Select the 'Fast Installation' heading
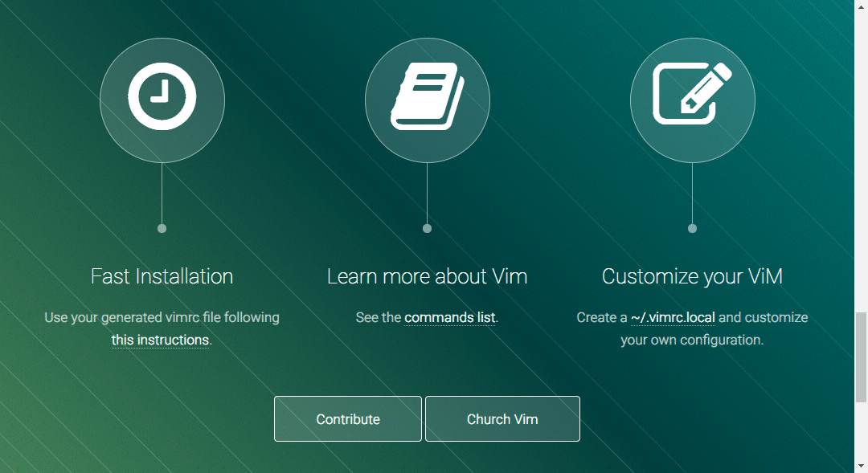This screenshot has height=473, width=868. click(162, 277)
